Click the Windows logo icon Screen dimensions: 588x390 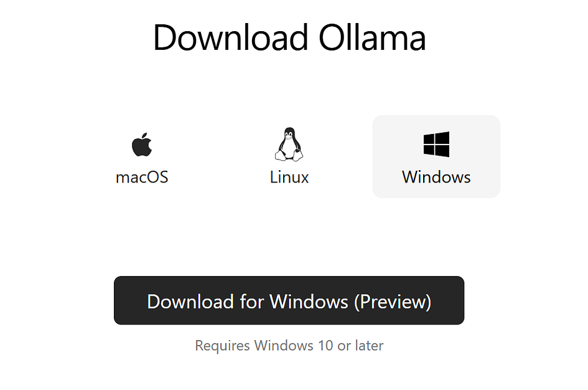tap(436, 144)
